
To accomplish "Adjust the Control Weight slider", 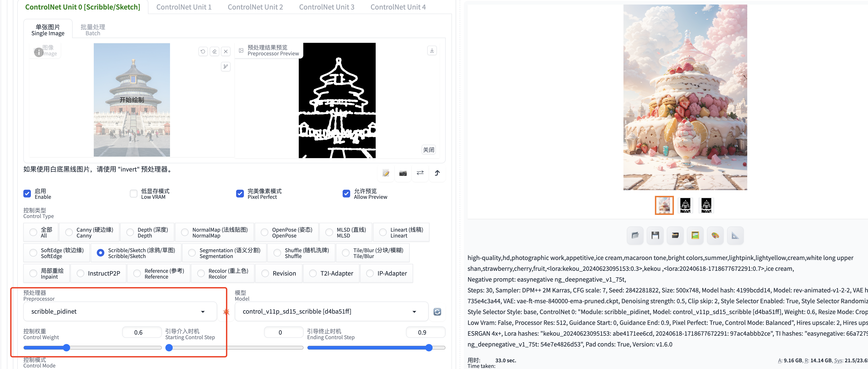I will (92, 348).
